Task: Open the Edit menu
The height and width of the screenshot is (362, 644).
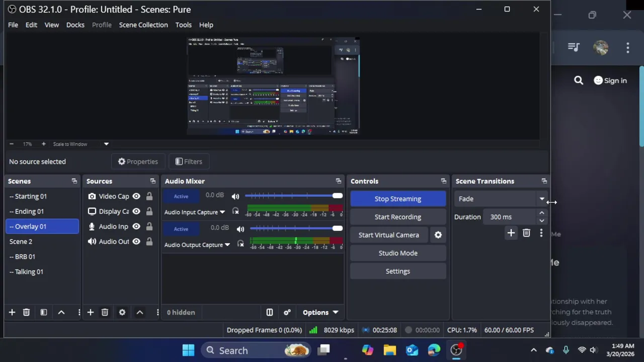Action: point(31,25)
